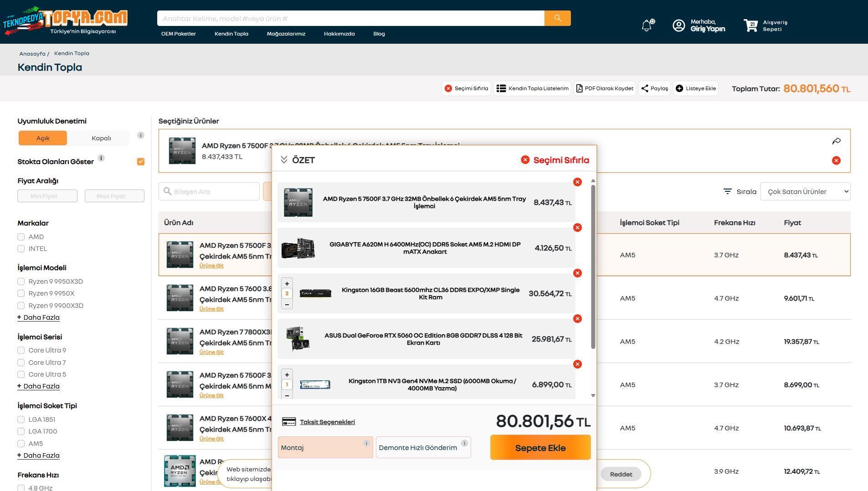This screenshot has height=491, width=868.
Task: Go to Mağazalarımız menu item
Action: point(286,34)
